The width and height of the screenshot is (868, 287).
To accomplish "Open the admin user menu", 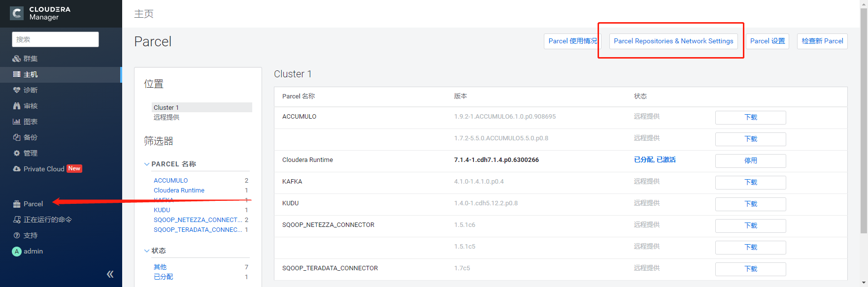I will (33, 252).
